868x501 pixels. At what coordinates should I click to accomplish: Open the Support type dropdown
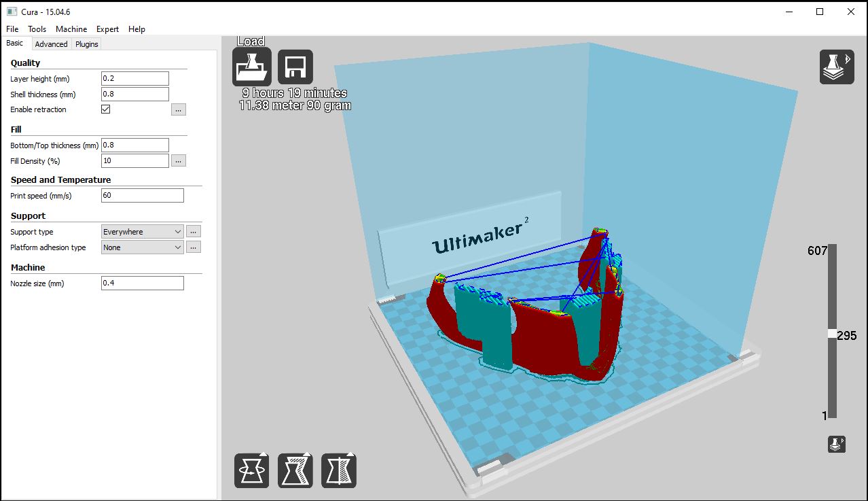tap(142, 232)
